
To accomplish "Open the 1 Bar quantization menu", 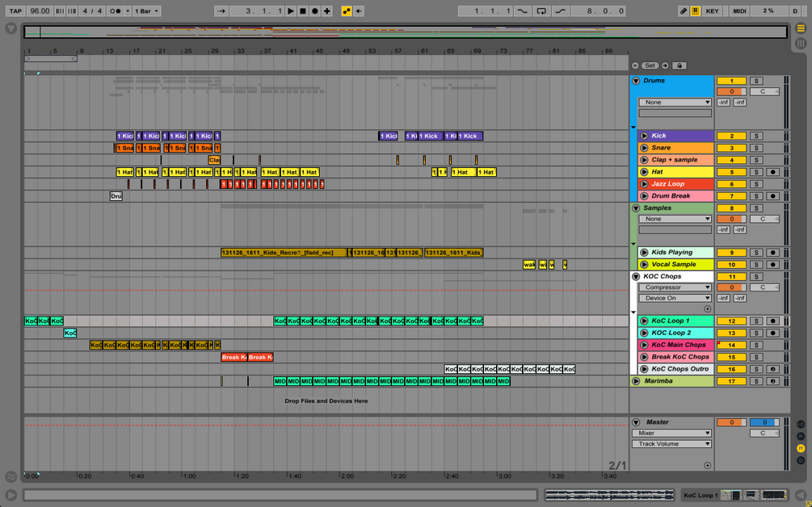I will (x=147, y=10).
